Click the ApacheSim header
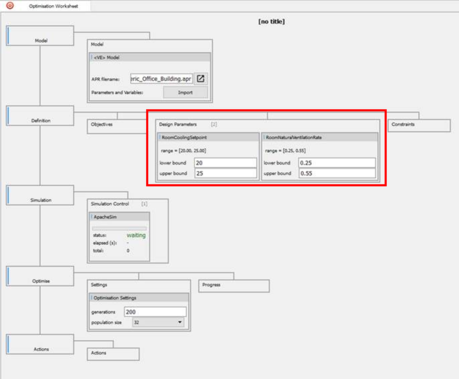The image size is (459, 379). coord(119,217)
